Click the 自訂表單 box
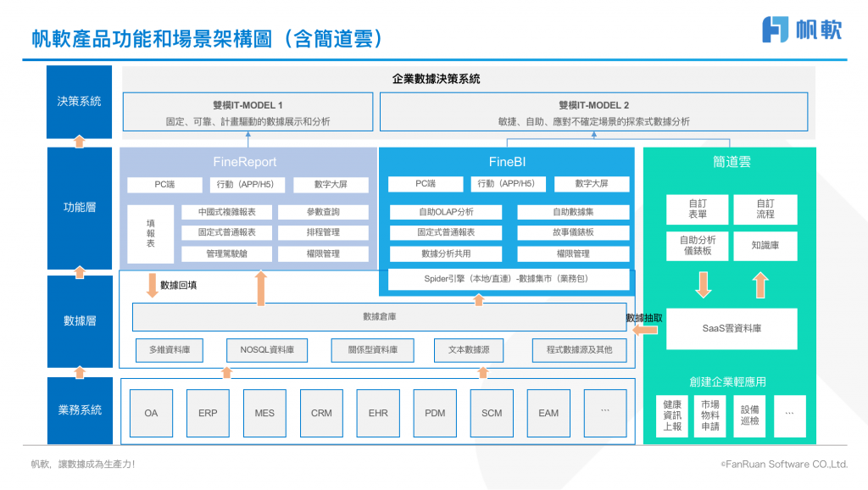868x490 pixels. point(698,209)
